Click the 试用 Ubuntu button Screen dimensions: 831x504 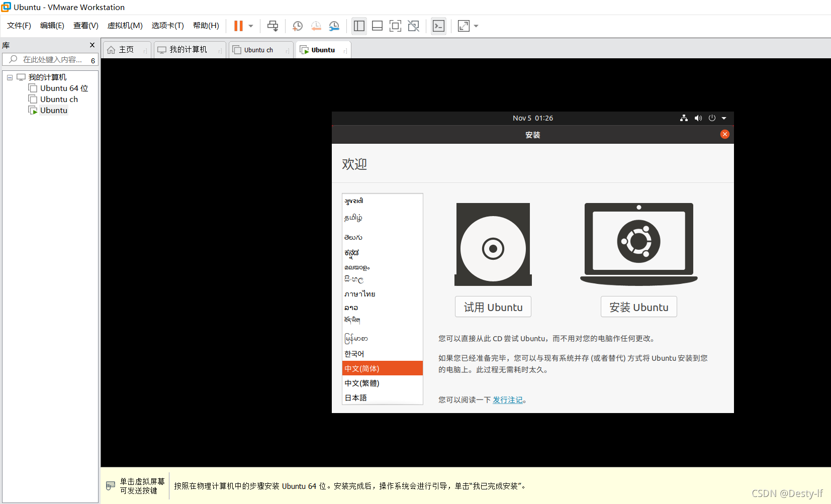[493, 307]
